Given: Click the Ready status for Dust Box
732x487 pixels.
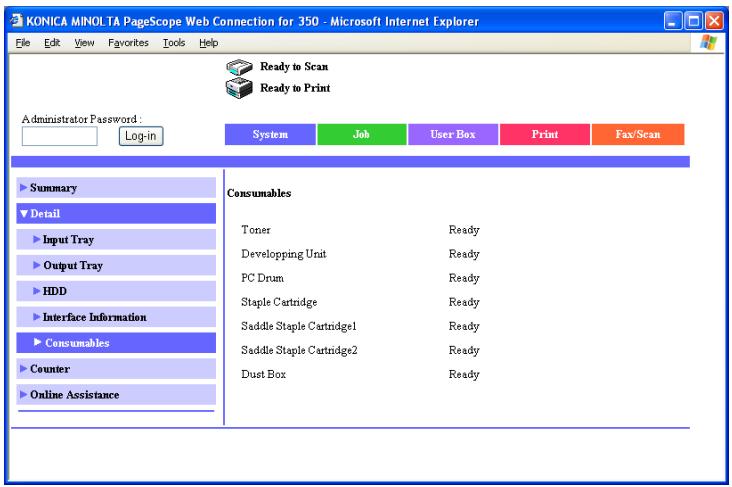Looking at the screenshot, I should [x=464, y=374].
